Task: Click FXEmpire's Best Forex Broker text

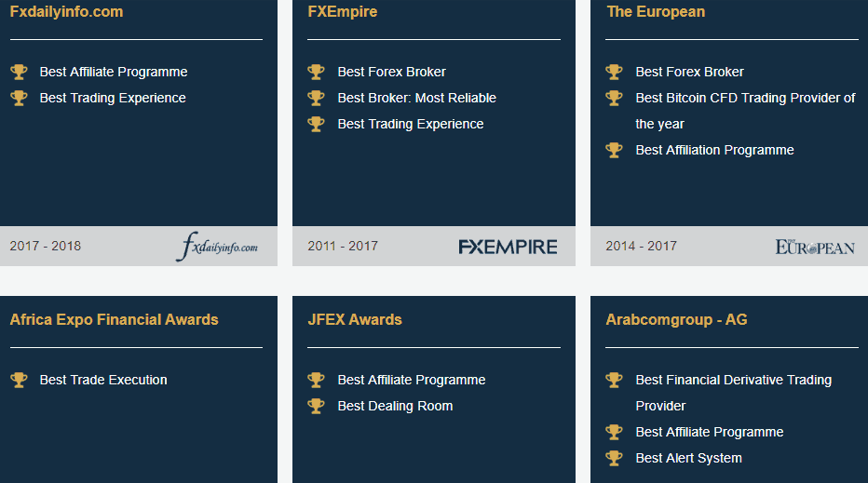Action: tap(391, 72)
